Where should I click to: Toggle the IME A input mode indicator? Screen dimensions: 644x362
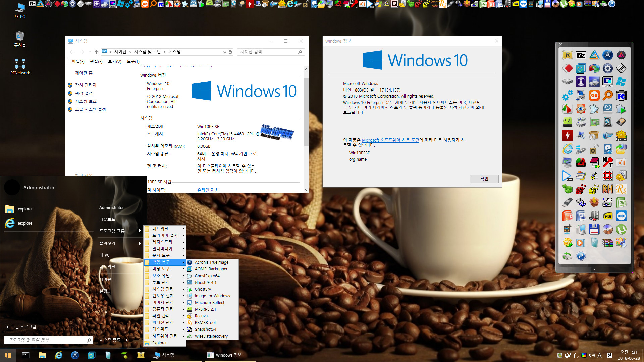click(599, 355)
